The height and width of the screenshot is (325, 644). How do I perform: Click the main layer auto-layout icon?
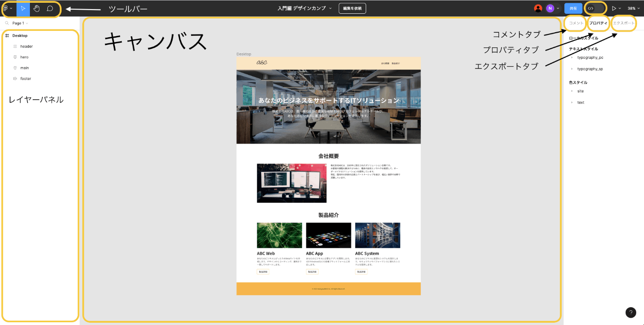click(15, 68)
